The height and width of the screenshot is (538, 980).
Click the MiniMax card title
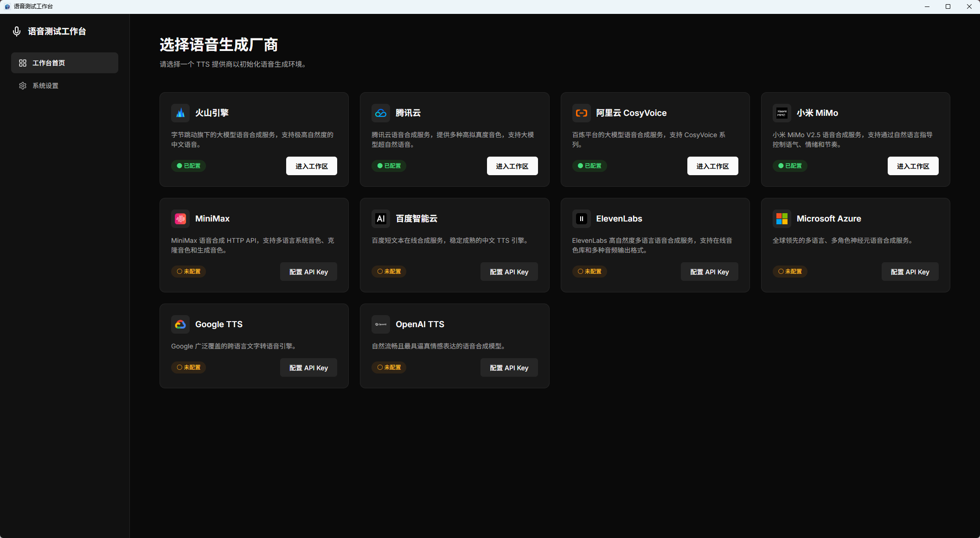tap(212, 219)
